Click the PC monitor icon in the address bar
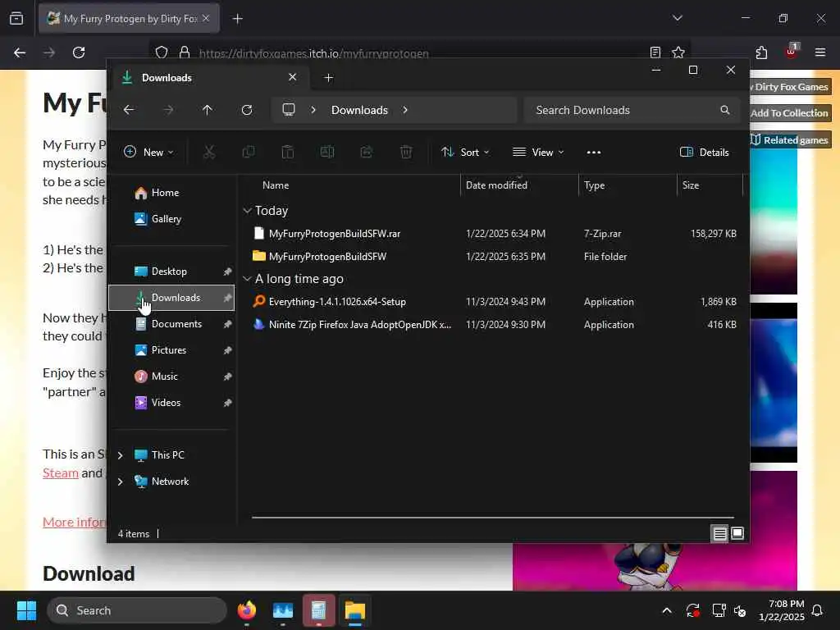 tap(289, 110)
